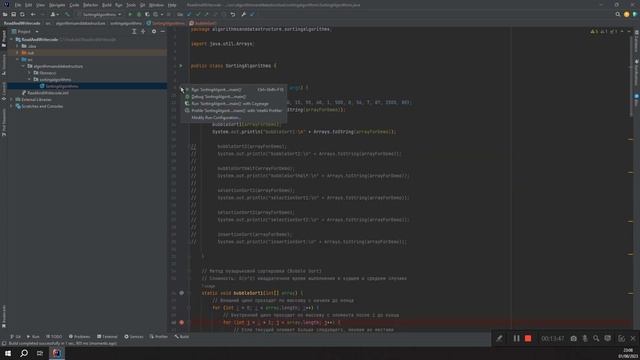The width and height of the screenshot is (640, 360).
Task: Choose Debug SortingAlgorit...main() in gutter popup
Action: pyautogui.click(x=234, y=97)
